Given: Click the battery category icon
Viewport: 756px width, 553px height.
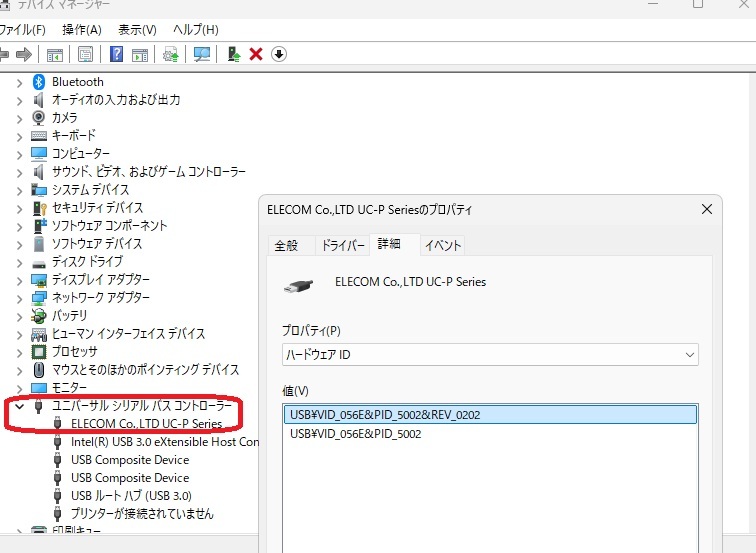Looking at the screenshot, I should pyautogui.click(x=39, y=316).
